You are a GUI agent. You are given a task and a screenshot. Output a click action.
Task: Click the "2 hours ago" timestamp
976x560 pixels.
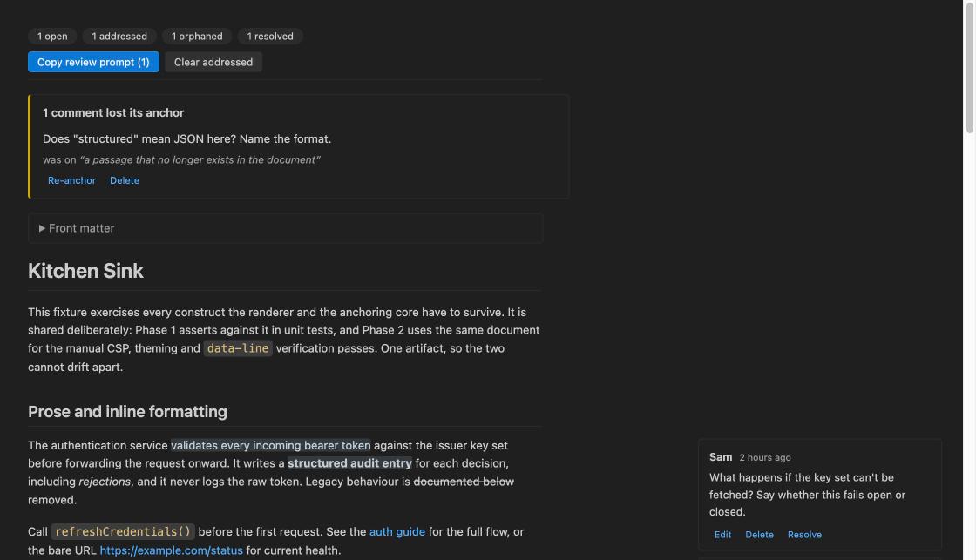coord(765,457)
